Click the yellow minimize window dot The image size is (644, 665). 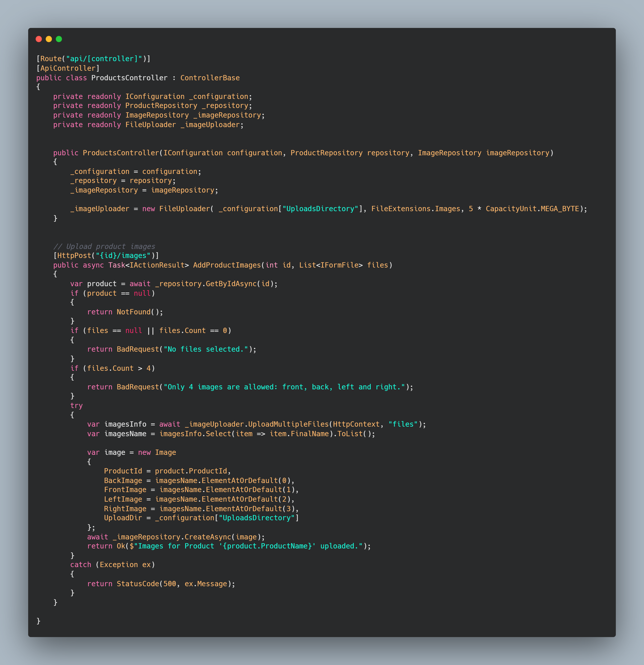49,39
